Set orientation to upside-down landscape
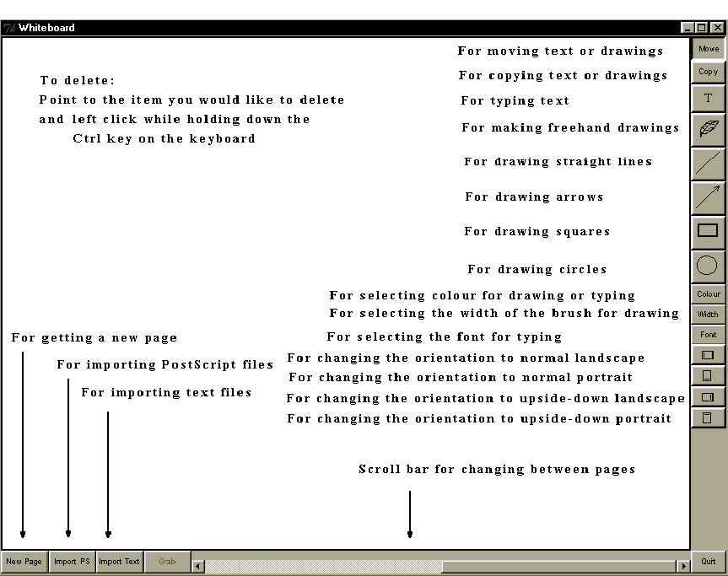The width and height of the screenshot is (728, 576). click(x=708, y=397)
